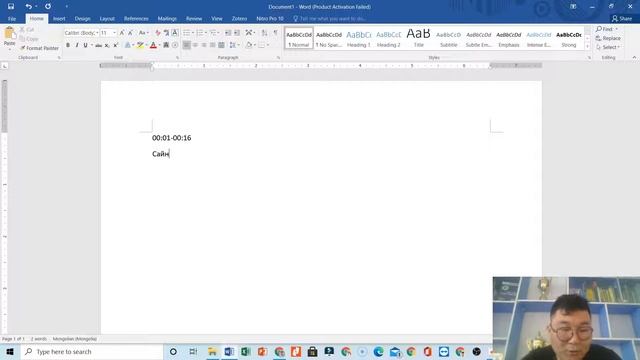This screenshot has height=360, width=640.
Task: Apply Italic formatting
Action: [77, 45]
